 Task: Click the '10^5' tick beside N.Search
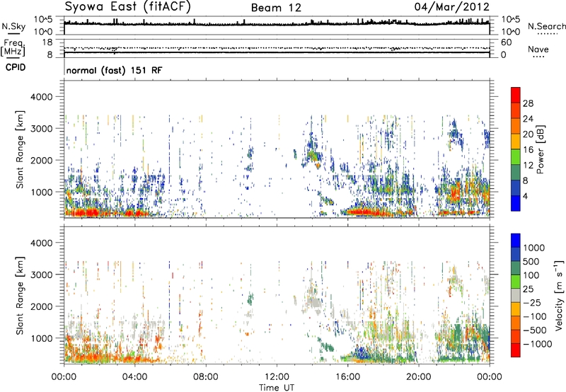511,20
